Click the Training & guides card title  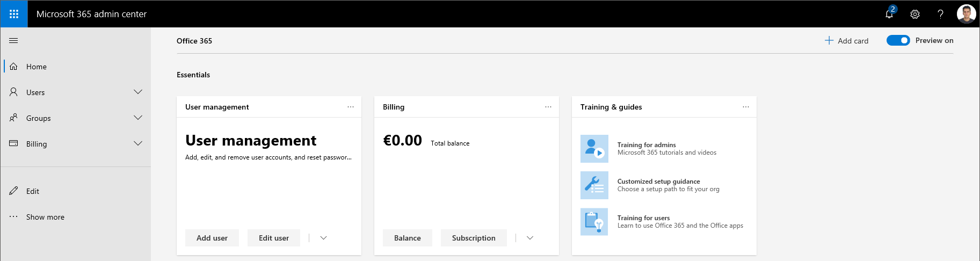pos(611,107)
